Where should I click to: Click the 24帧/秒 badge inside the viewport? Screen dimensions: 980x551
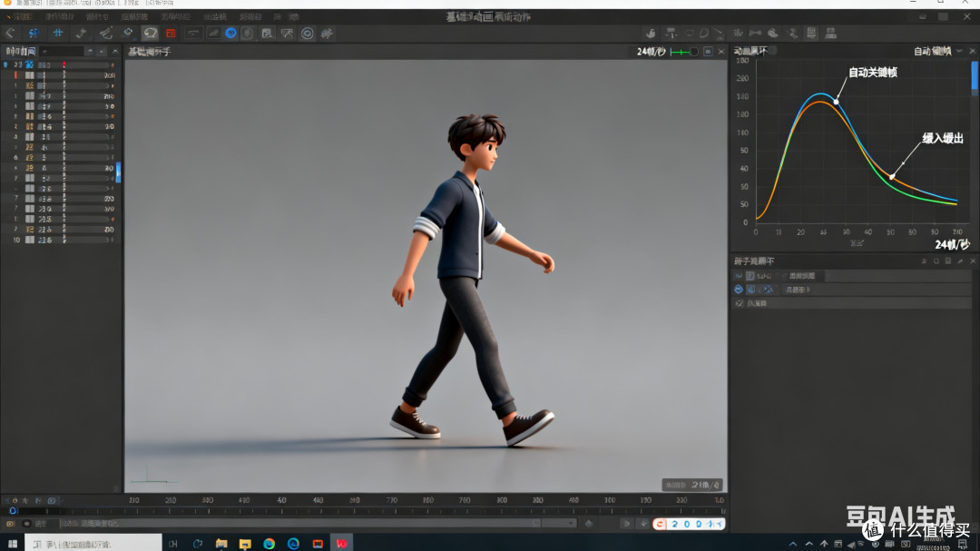(x=693, y=485)
